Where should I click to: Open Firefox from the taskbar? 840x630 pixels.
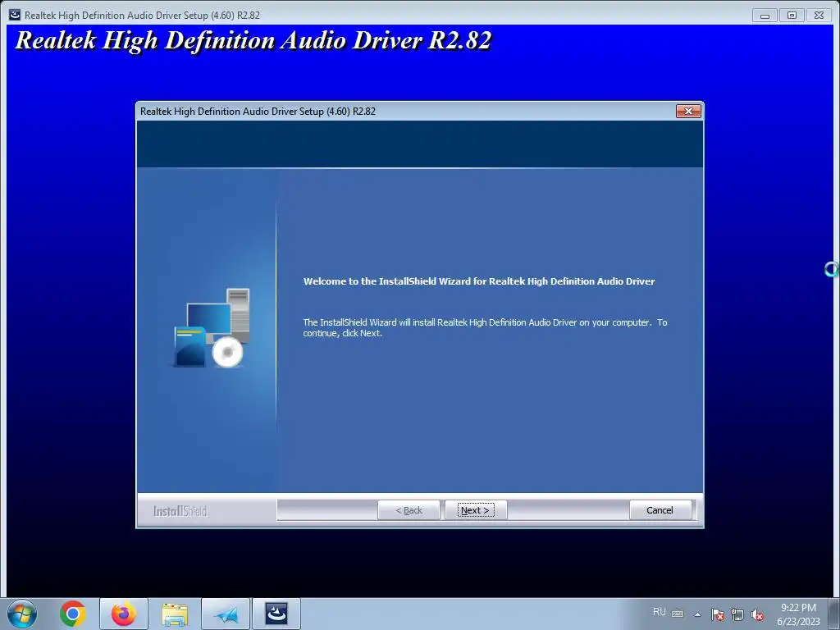123,614
